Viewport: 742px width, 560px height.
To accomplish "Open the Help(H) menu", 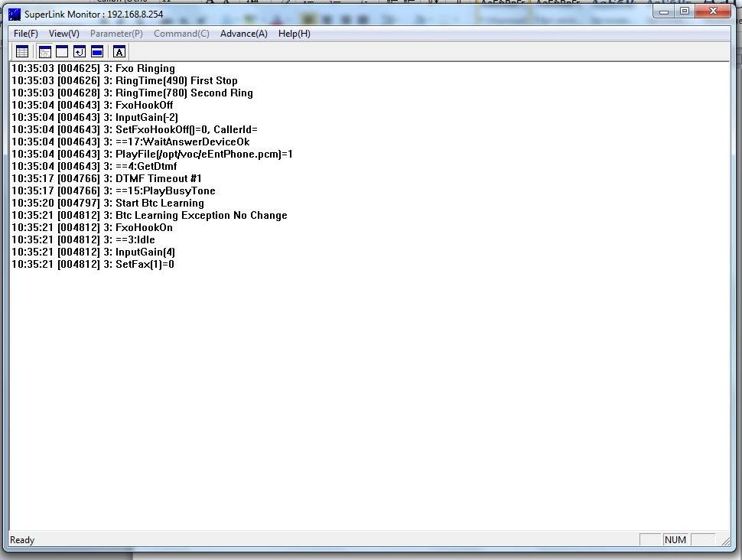I will pos(294,34).
